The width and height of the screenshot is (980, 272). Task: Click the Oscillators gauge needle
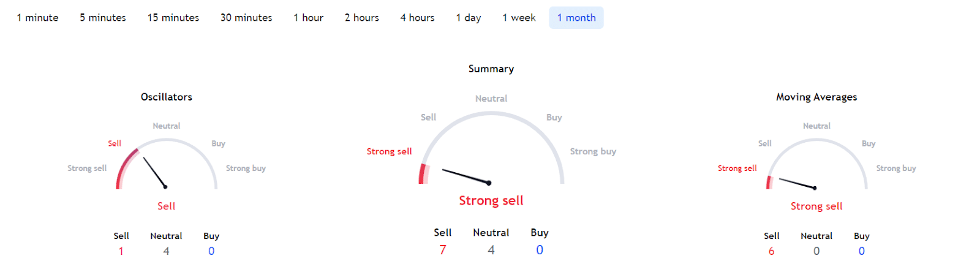154,172
